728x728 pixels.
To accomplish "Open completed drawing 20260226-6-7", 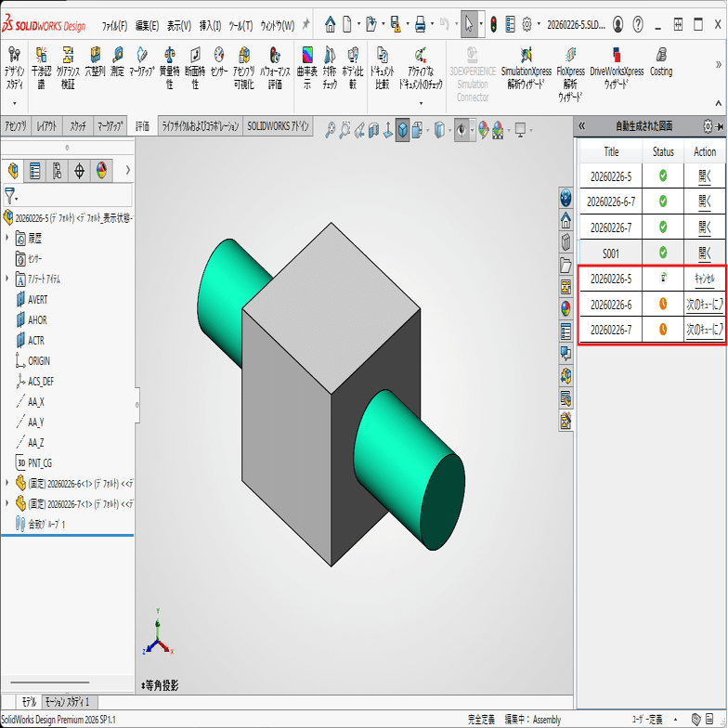I will 704,201.
